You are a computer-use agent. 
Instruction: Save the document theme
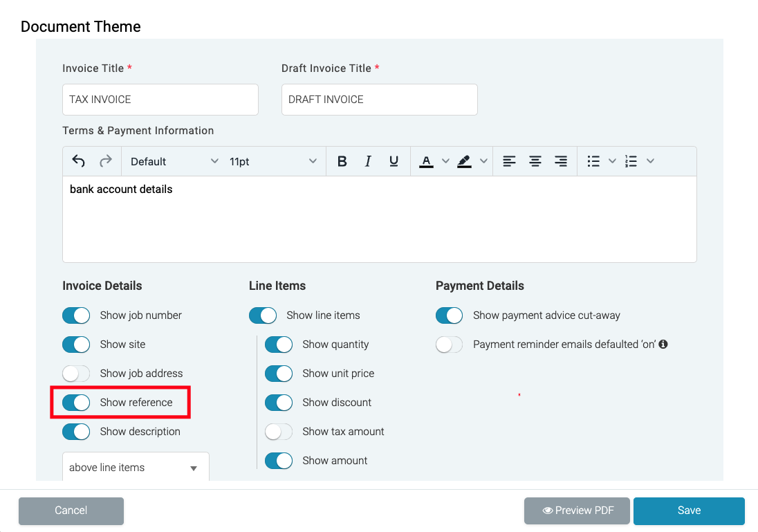point(689,511)
